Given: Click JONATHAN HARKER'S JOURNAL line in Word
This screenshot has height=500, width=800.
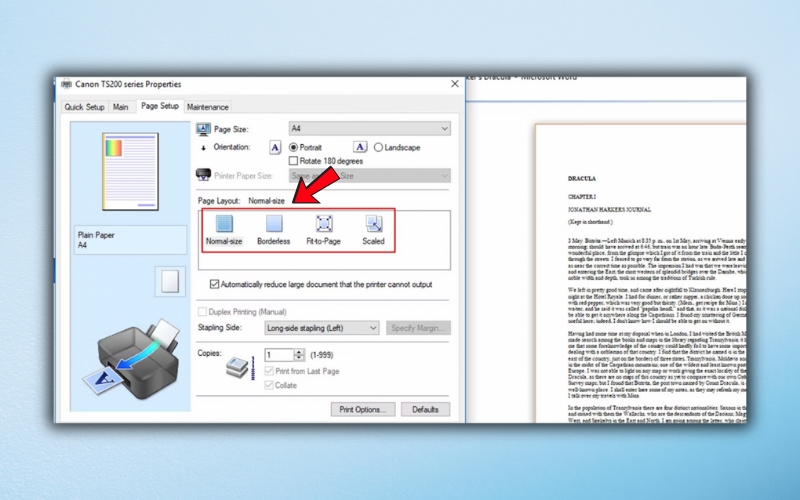Looking at the screenshot, I should coord(609,210).
